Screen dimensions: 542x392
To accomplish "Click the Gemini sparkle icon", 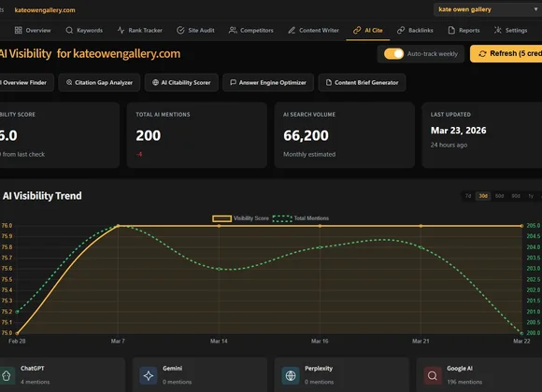I will (149, 375).
